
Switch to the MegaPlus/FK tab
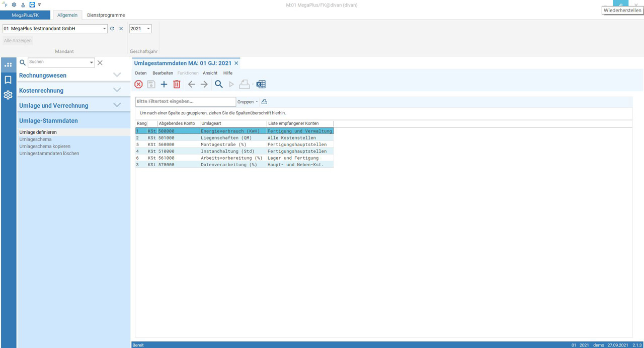pos(25,15)
